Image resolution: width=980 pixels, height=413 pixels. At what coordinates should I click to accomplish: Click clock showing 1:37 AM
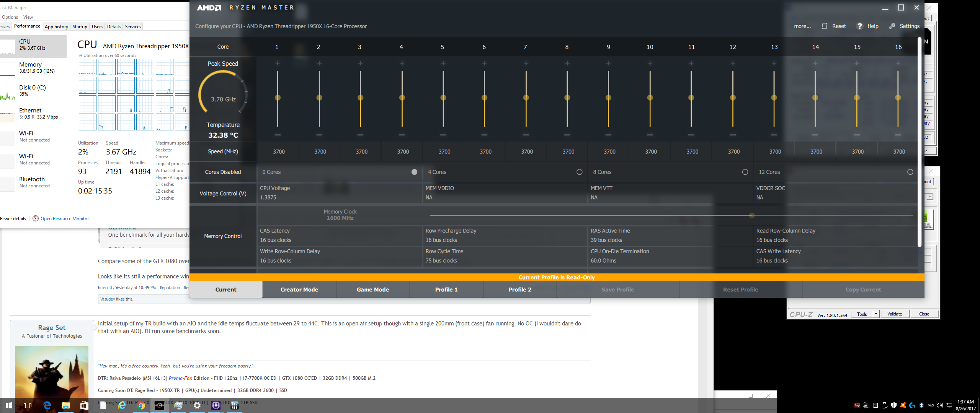[x=965, y=405]
